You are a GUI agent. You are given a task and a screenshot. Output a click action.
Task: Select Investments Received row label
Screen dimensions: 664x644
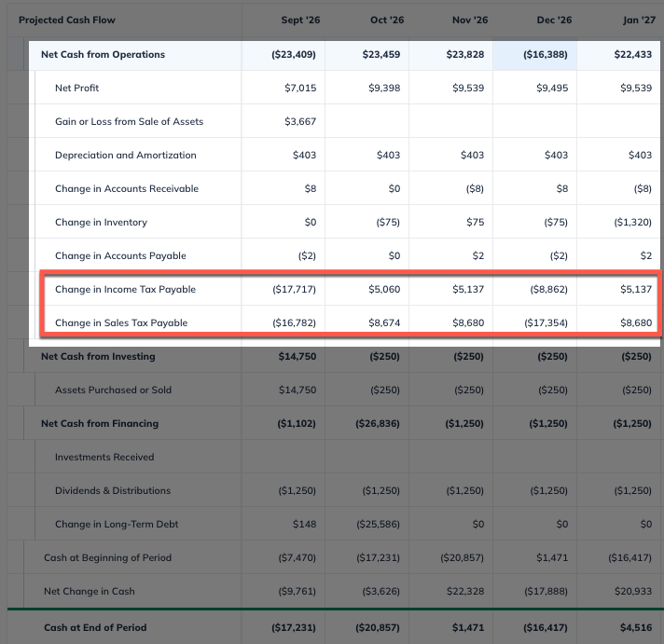coord(104,457)
